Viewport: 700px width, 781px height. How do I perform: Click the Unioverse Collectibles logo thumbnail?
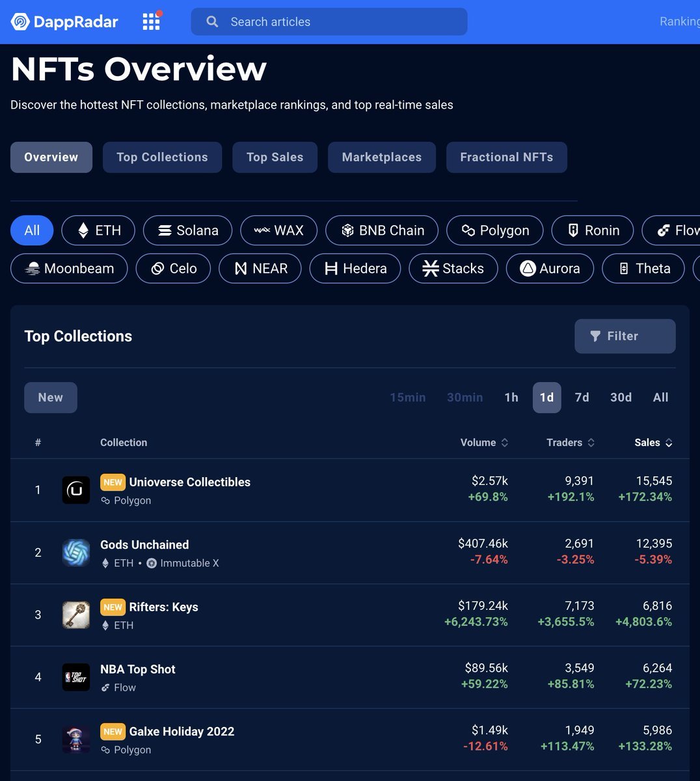pos(76,490)
